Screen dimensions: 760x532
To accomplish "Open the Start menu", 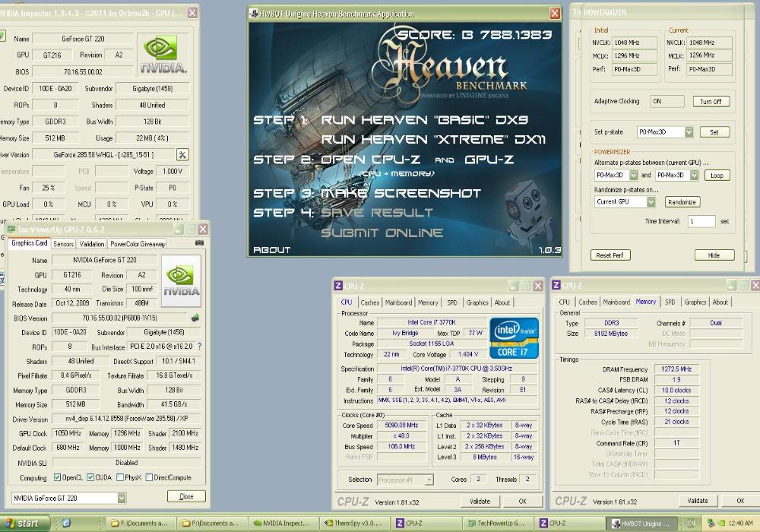I will 24,523.
